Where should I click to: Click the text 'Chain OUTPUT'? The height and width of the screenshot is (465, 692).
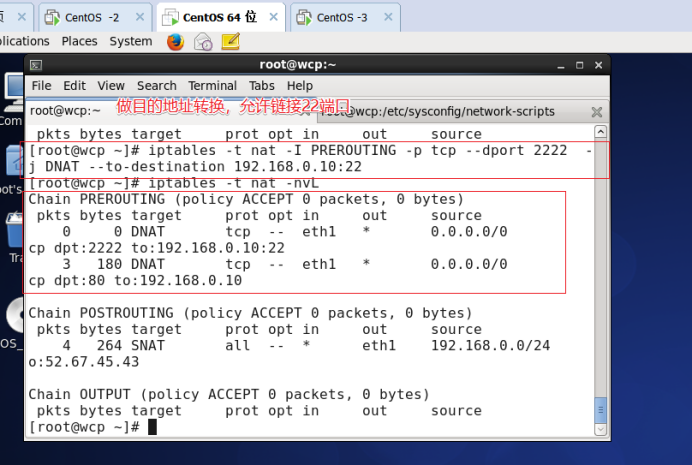click(x=79, y=394)
